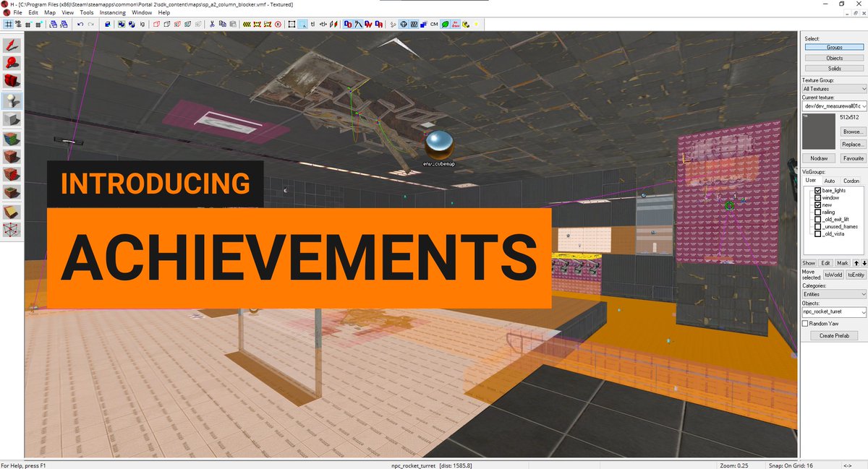Enable the _unused_frames visgroup checkbox
Screen dimensions: 868x469
pos(818,226)
